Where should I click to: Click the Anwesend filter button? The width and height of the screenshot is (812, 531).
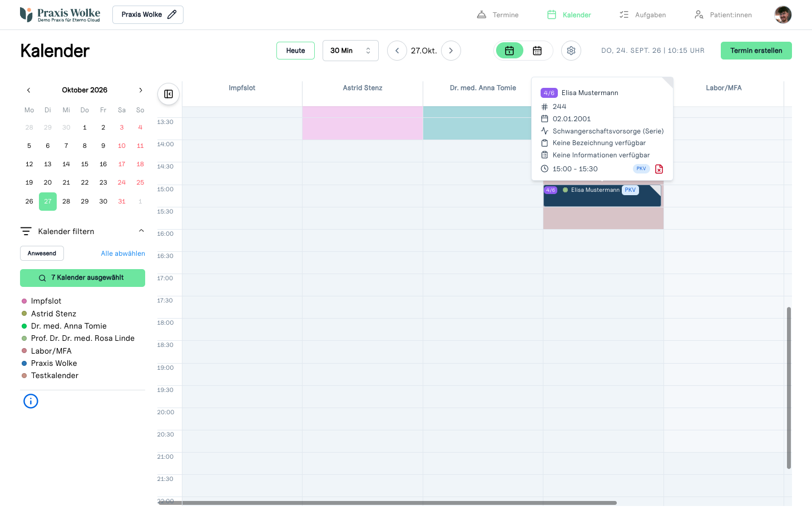coord(42,254)
